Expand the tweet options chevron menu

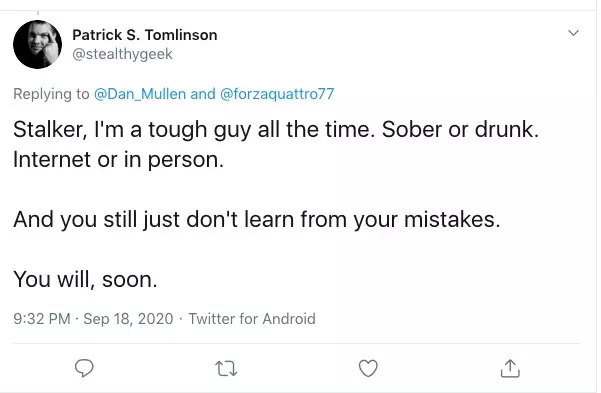[x=573, y=33]
